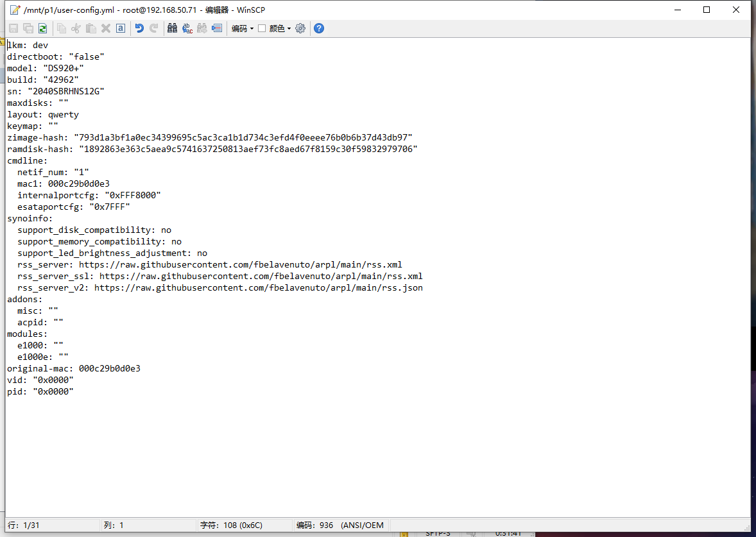Open the 编码 encoding dropdown
Image resolution: width=756 pixels, height=537 pixels.
242,28
